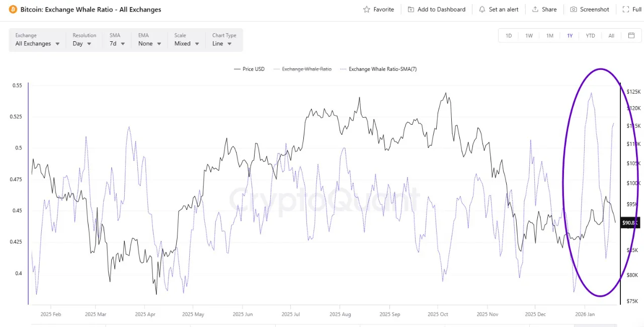The image size is (644, 327).
Task: Click the Bitcoin coin logo
Action: [13, 9]
